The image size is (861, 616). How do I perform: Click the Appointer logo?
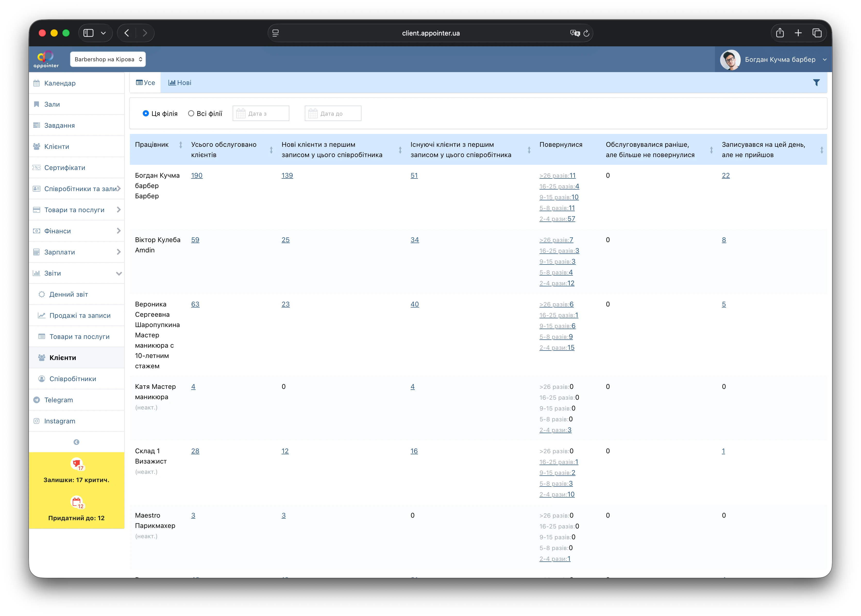point(46,59)
